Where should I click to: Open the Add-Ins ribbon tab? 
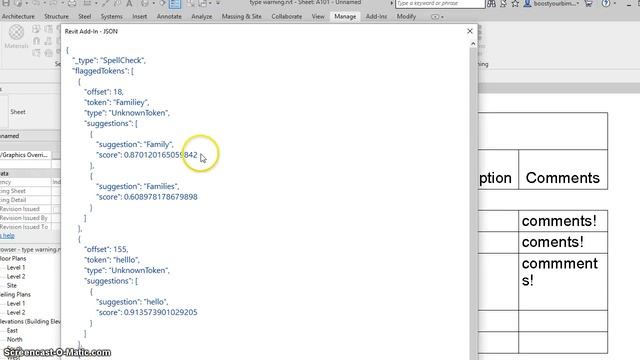[x=376, y=17]
